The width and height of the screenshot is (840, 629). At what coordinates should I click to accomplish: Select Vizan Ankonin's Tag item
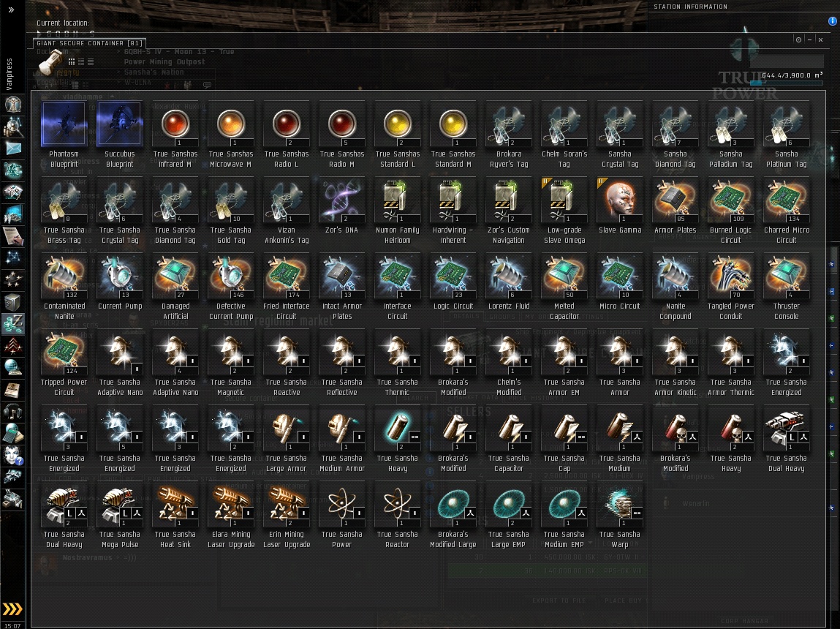click(287, 211)
